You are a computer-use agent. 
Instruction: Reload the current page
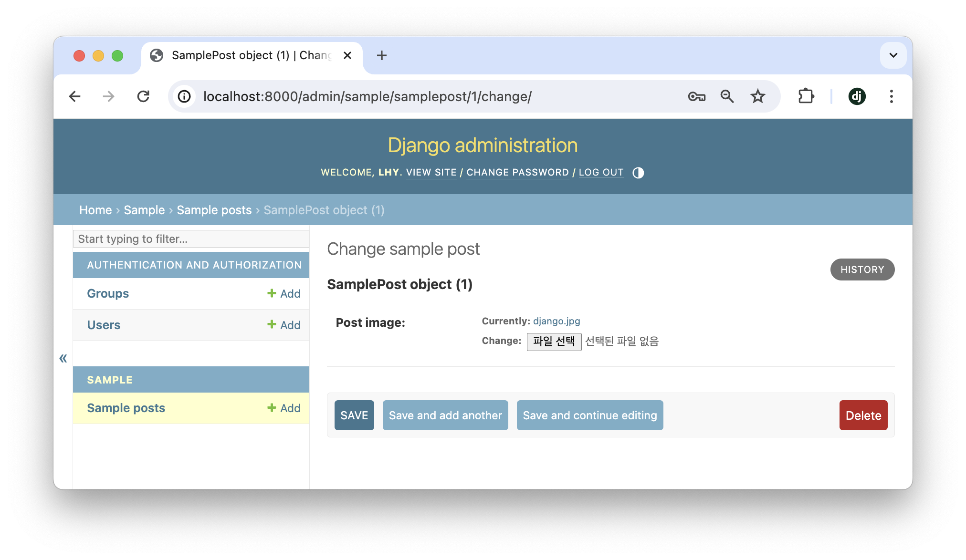coord(143,96)
